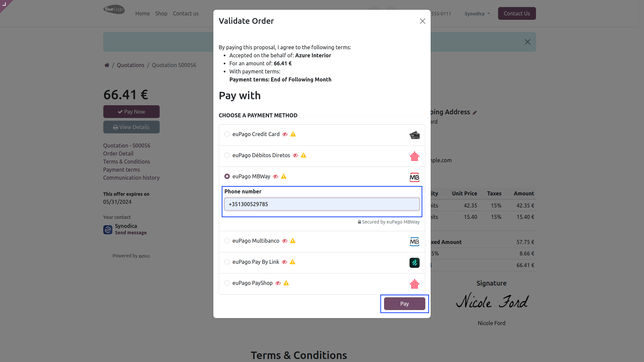Click the euPago Pay By Link logo
This screenshot has width=644, height=362.
pyautogui.click(x=415, y=263)
